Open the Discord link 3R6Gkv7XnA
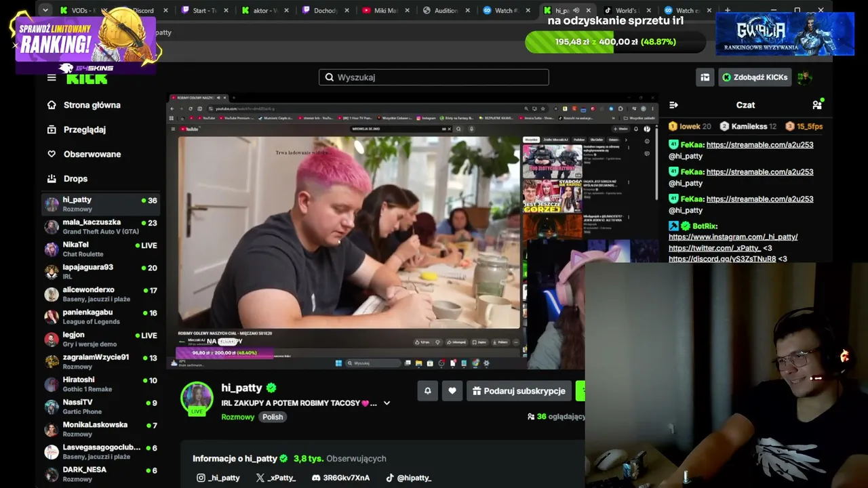Screen dimensions: 868x488 (x=340, y=478)
